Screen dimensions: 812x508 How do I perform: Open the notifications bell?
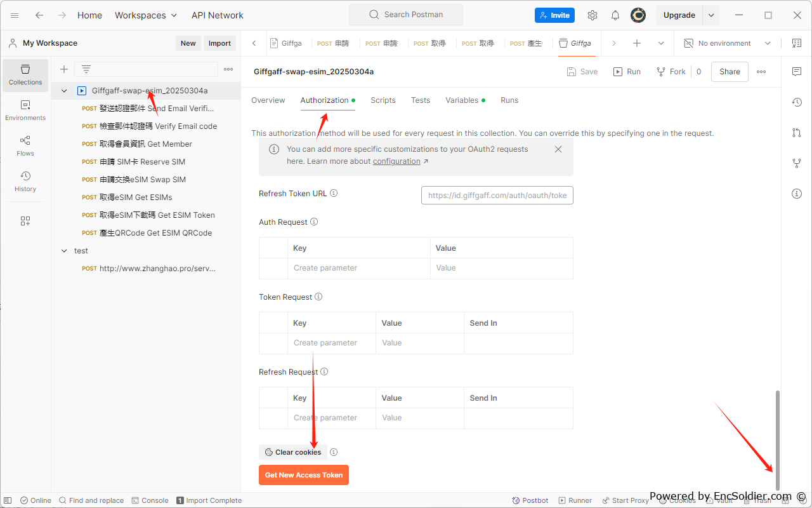point(615,15)
